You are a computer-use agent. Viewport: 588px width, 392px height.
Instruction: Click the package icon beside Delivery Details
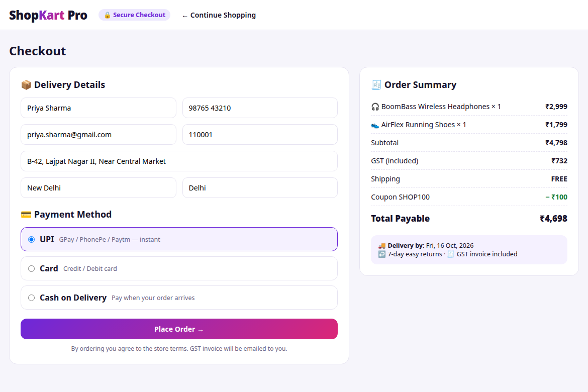pos(26,85)
